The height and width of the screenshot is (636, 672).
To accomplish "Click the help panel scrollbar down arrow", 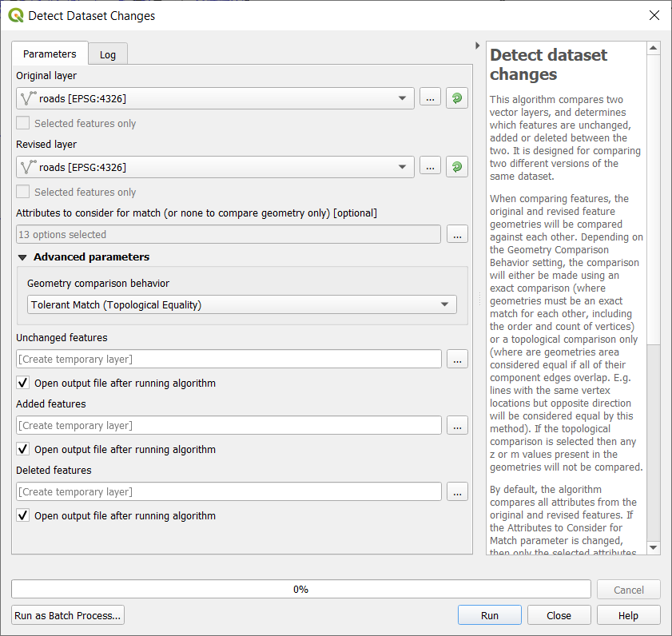I will (654, 547).
